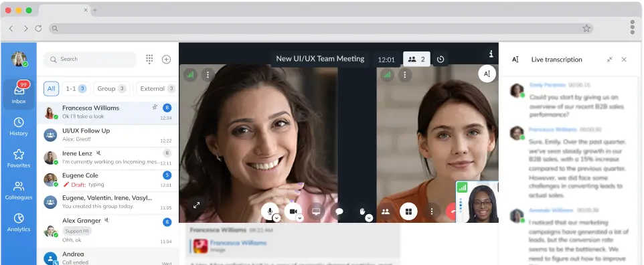Select the External conversations filter
644x265 pixels.
tap(157, 88)
